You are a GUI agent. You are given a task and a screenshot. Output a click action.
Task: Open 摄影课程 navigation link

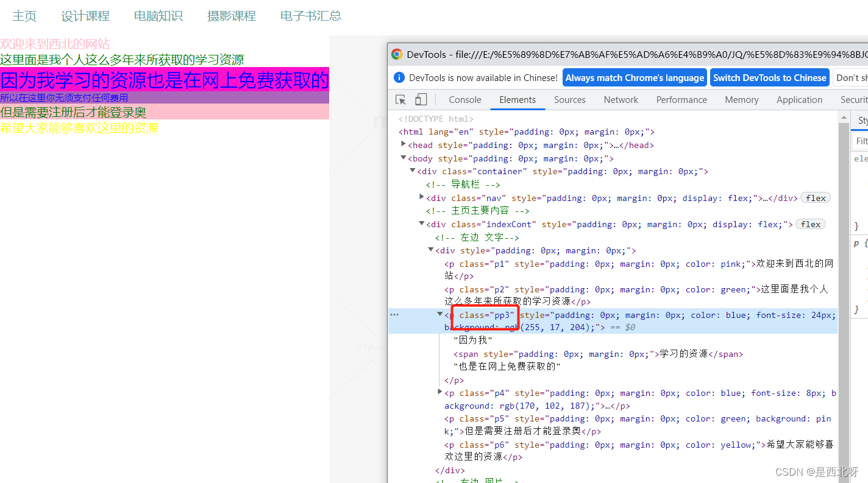click(x=232, y=16)
